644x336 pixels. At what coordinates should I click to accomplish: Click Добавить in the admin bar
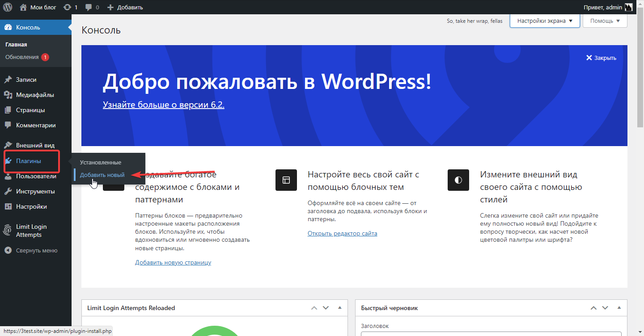130,7
